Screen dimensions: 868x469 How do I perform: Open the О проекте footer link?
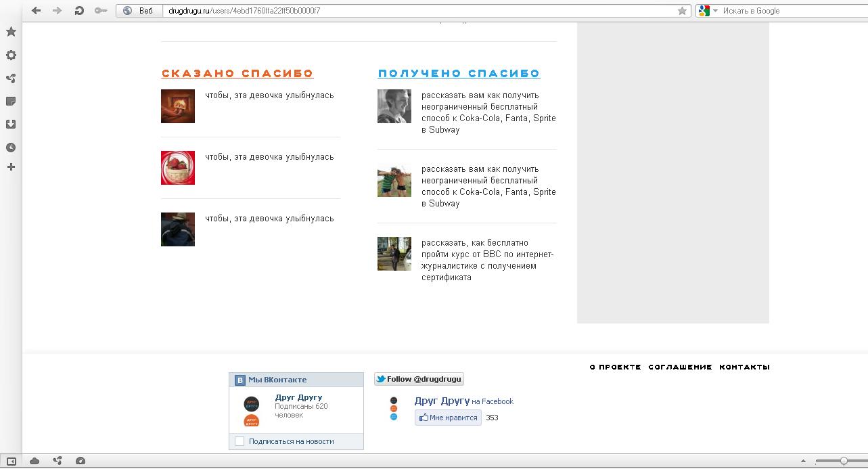(x=615, y=367)
